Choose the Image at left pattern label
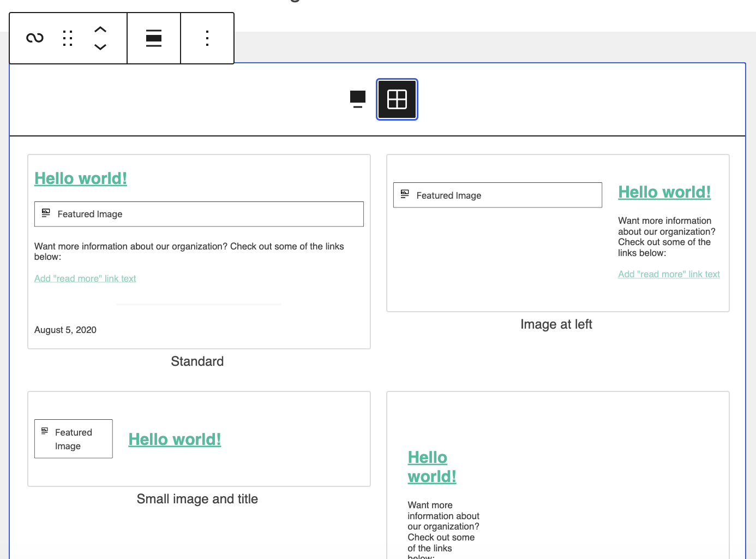The height and width of the screenshot is (559, 756). [556, 324]
